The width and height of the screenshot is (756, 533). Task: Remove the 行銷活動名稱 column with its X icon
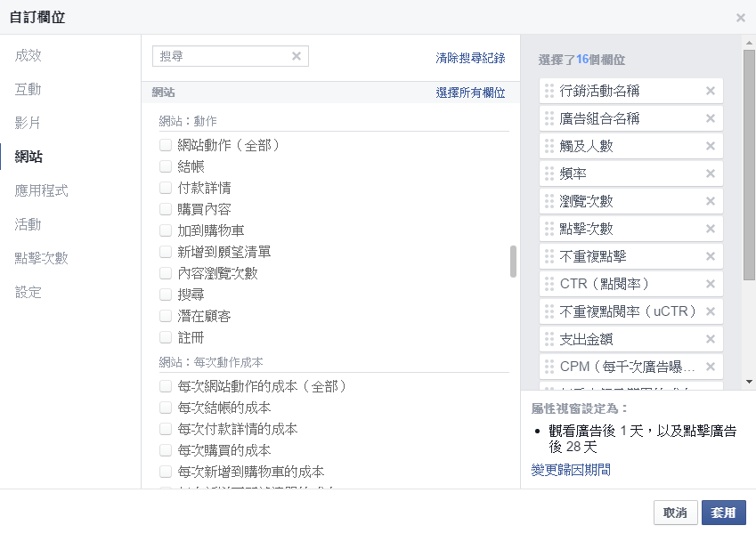[710, 91]
